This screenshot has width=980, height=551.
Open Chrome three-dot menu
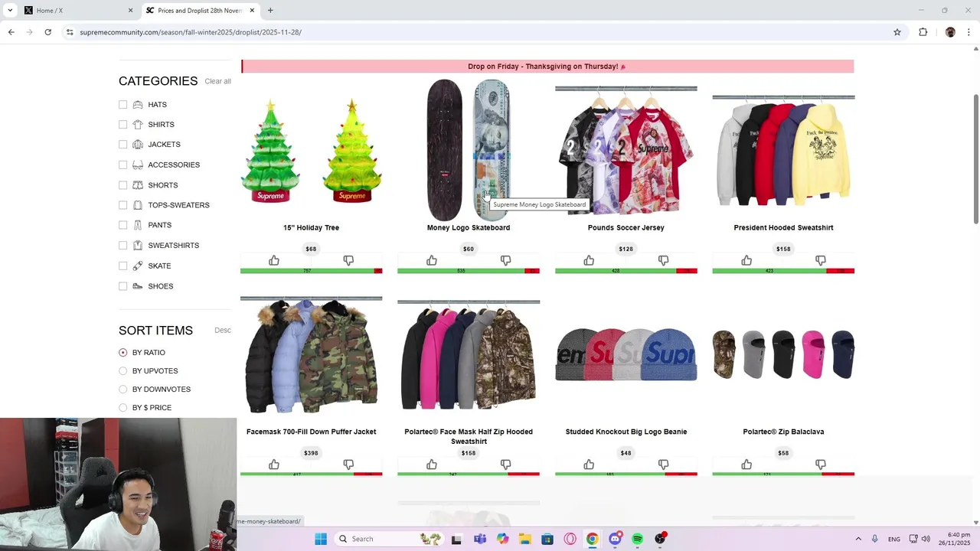[x=969, y=32]
